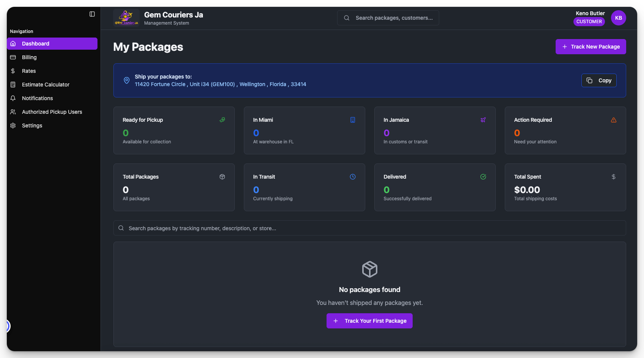Open the KB user avatar
The height and width of the screenshot is (358, 644).
[x=618, y=18]
